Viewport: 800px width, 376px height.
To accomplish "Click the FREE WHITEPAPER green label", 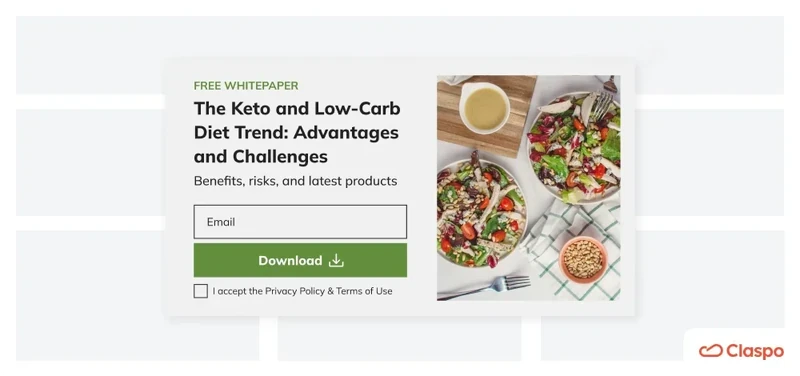I will click(246, 86).
